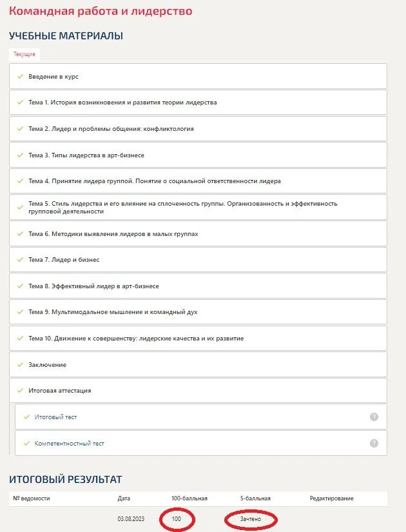The image size is (406, 532).
Task: Click the checkmark icon beside Заключение
Action: click(x=20, y=365)
